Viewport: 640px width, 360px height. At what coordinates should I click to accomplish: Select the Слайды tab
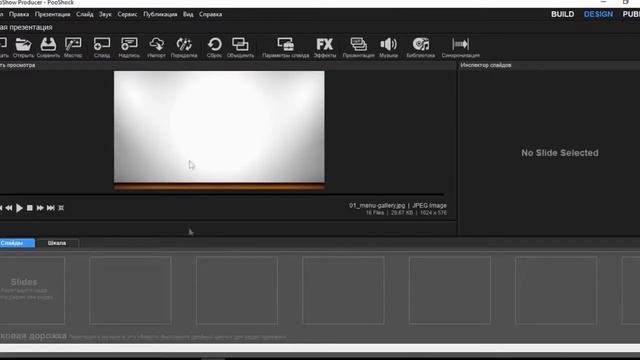pos(17,243)
